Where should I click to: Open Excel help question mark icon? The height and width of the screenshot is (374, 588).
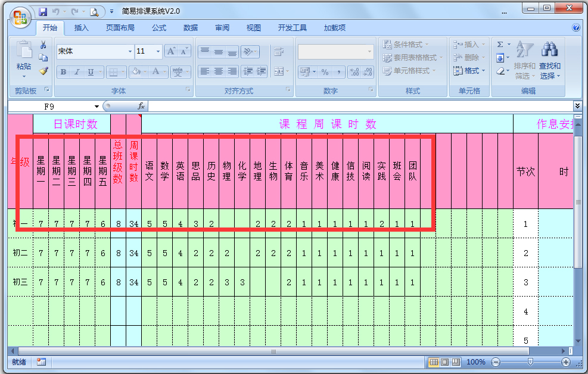pyautogui.click(x=576, y=28)
